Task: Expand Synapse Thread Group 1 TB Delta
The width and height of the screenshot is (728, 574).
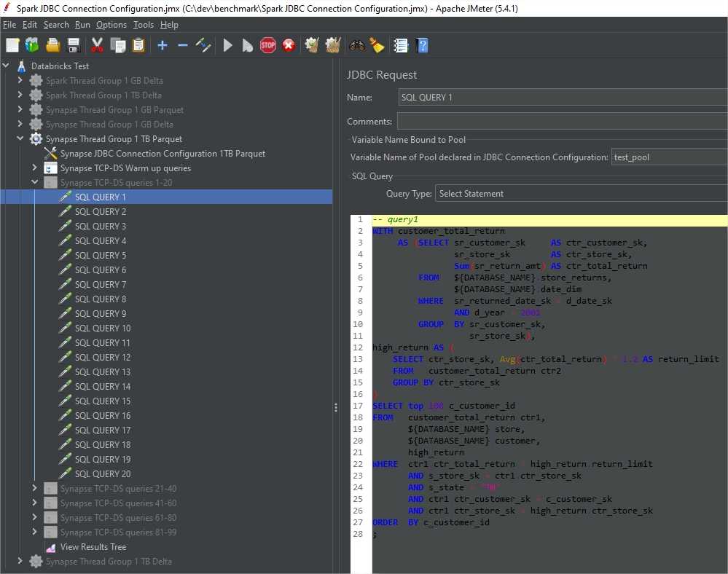Action: point(20,561)
